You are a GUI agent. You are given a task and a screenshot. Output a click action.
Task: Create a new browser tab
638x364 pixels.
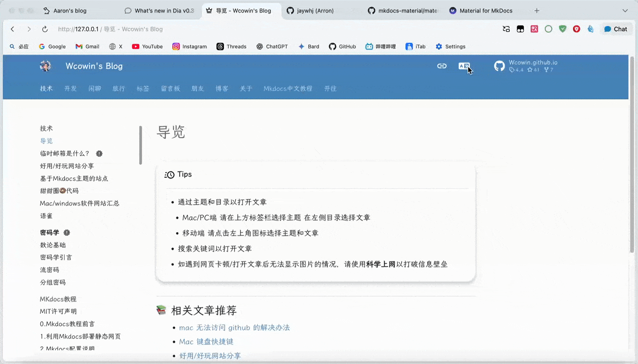click(x=537, y=10)
